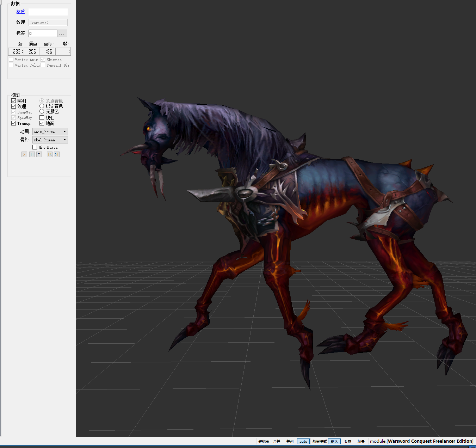Click the 坐标 position count value box
476x448 pixels.
coord(47,51)
